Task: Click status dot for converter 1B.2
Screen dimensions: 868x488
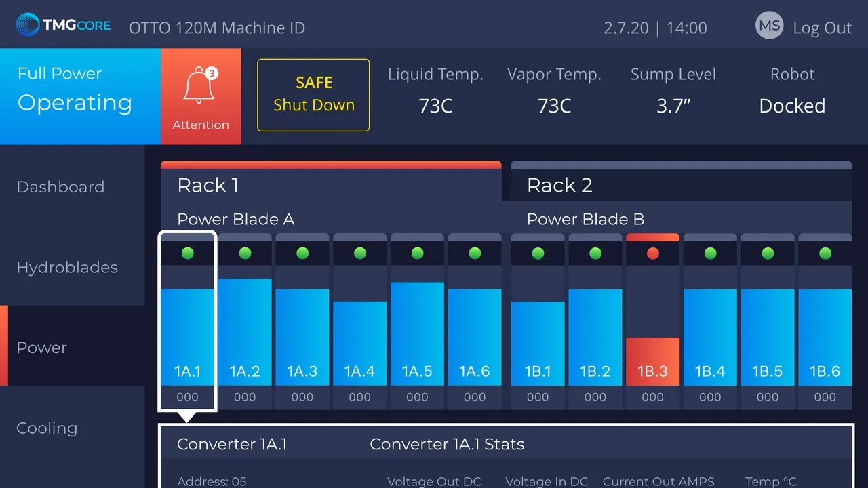Action: click(595, 253)
